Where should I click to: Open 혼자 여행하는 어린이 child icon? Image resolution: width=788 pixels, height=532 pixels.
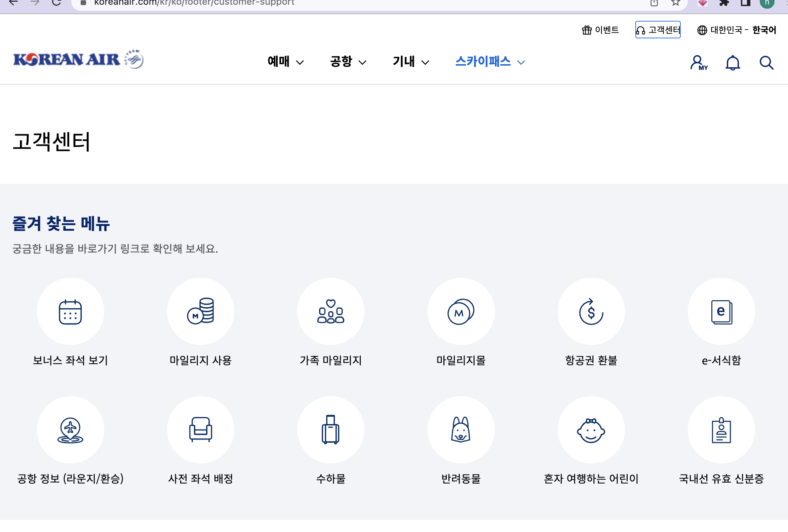(591, 429)
